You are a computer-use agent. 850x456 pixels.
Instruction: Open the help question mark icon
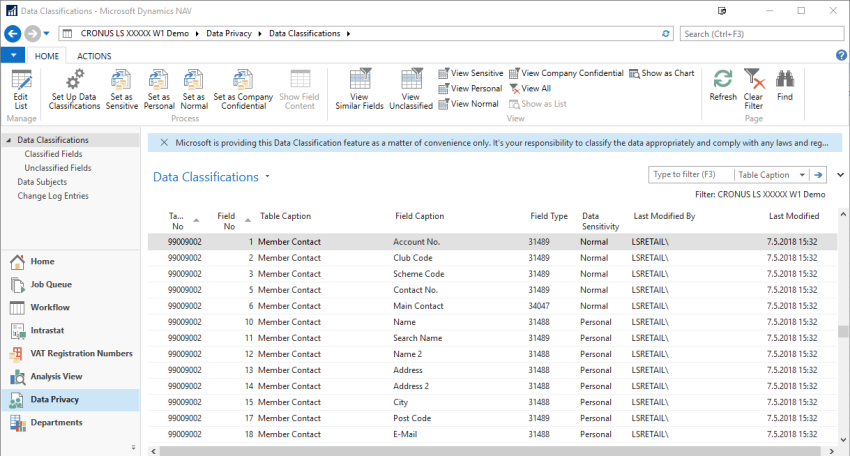[x=841, y=55]
